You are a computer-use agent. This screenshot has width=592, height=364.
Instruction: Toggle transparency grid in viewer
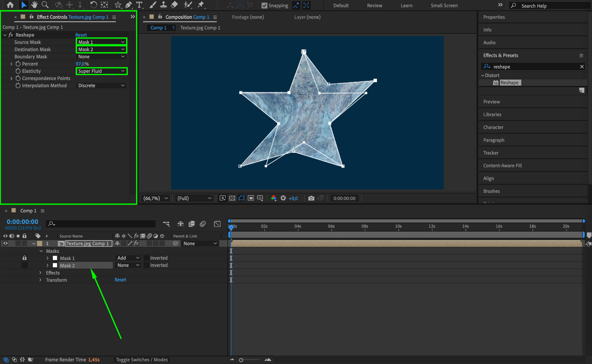click(232, 198)
